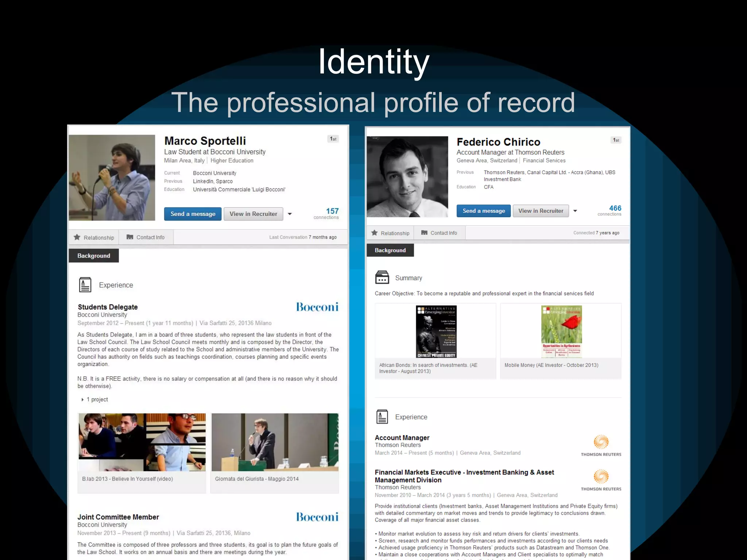The width and height of the screenshot is (747, 560).
Task: Click the Experience section icon on Federico's profile
Action: (382, 417)
